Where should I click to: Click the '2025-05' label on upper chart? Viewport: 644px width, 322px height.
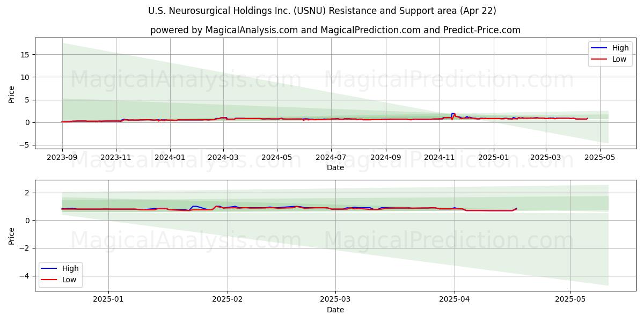coord(599,157)
